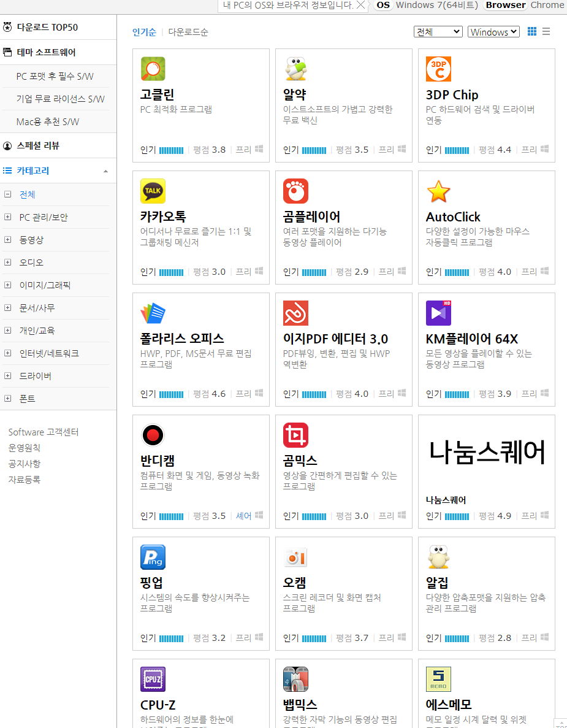Click the 셰어 license label on 반디캠

tap(243, 516)
